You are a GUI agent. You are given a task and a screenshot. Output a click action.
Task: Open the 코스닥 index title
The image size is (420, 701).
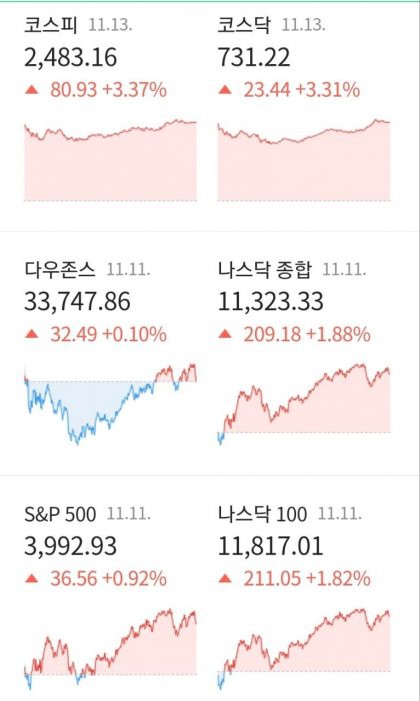pos(244,25)
